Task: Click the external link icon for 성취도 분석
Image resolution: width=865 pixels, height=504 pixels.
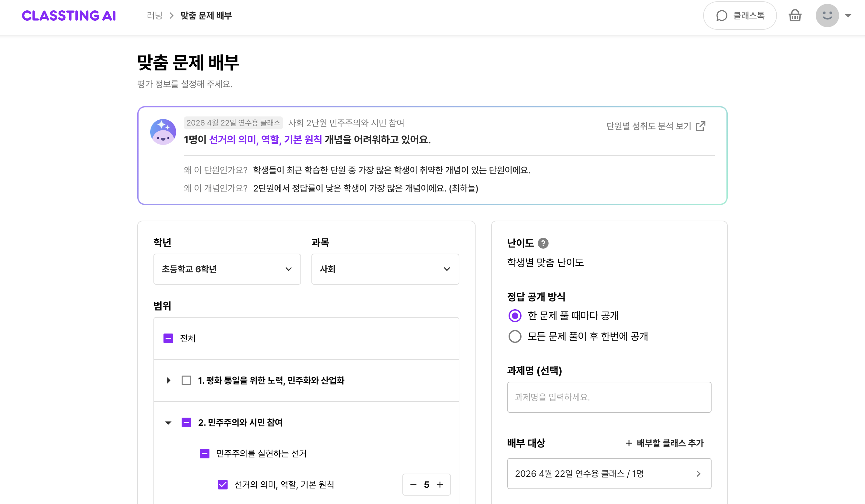Action: [700, 126]
